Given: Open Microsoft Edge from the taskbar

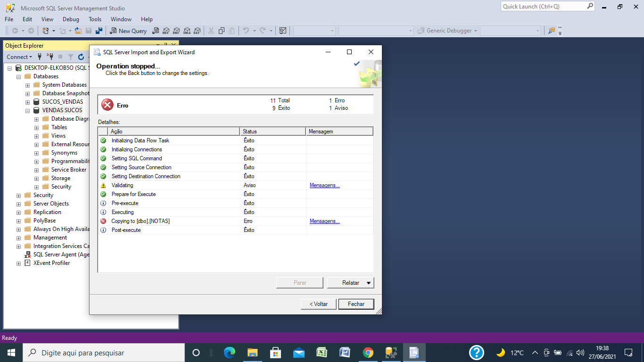Looking at the screenshot, I should point(230,353).
